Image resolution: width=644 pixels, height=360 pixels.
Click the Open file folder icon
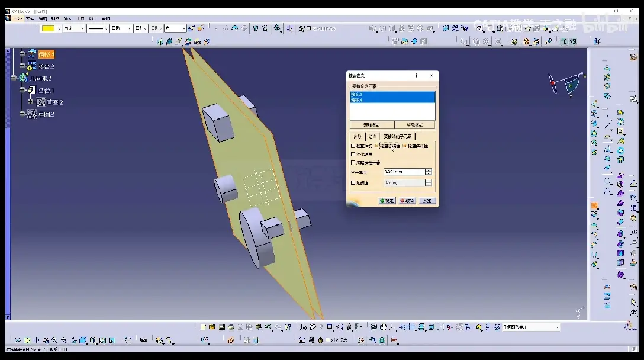pyautogui.click(x=212, y=327)
